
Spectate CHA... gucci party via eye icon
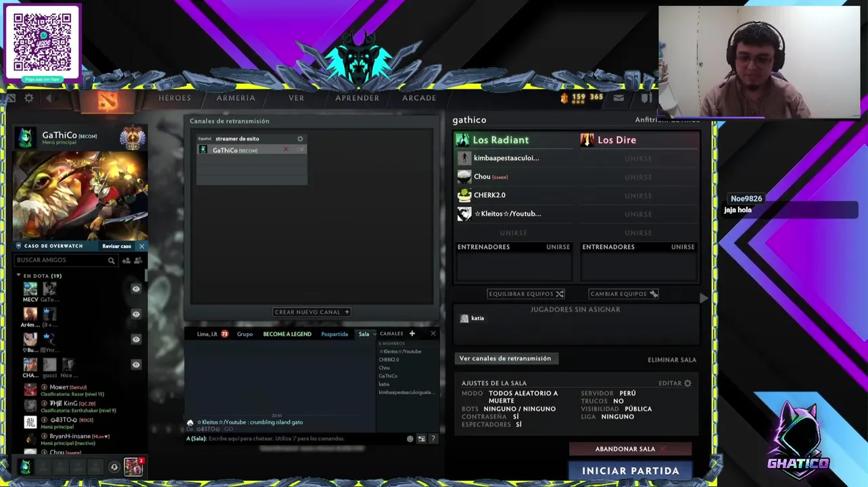[x=136, y=365]
